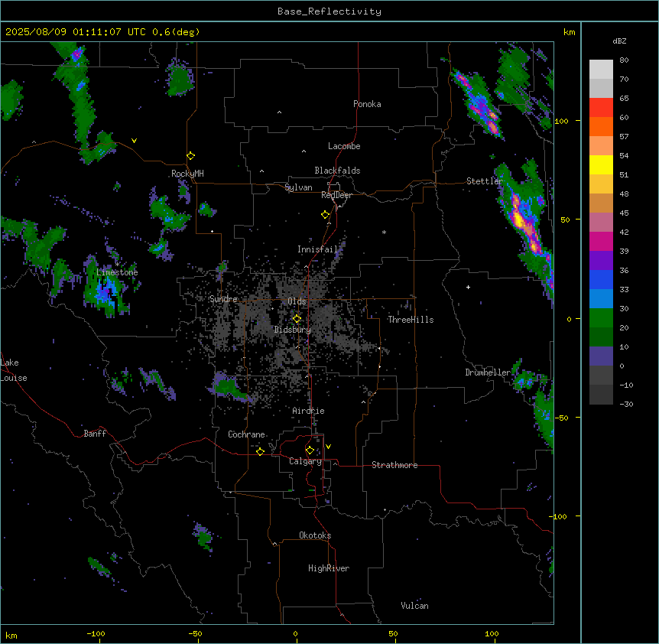This screenshot has width=659, height=644.
Task: Click the white asterisk marker east of Innisfail
Action: [x=384, y=232]
